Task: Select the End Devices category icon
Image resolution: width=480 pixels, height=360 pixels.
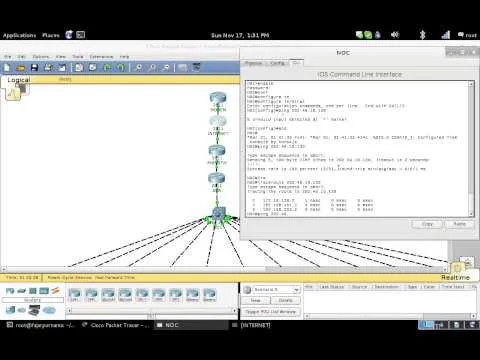Action: click(x=10, y=310)
